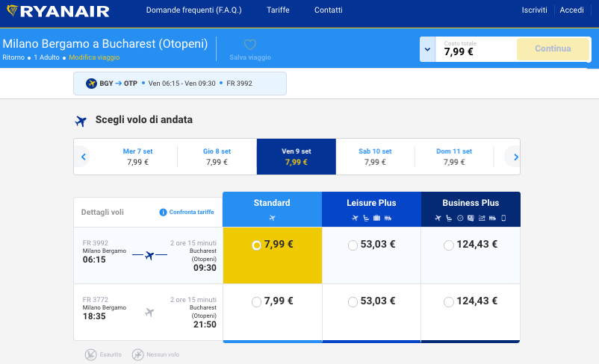
Task: Click the heart icon to save trip
Action: point(250,45)
